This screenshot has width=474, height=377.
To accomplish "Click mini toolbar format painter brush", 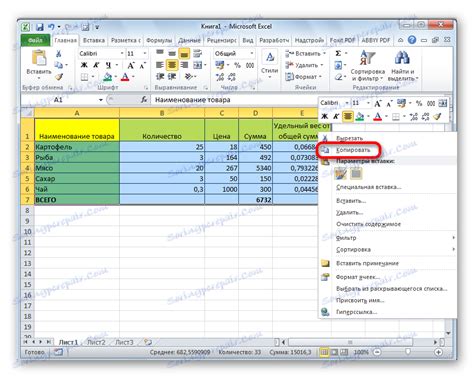I will [x=437, y=116].
